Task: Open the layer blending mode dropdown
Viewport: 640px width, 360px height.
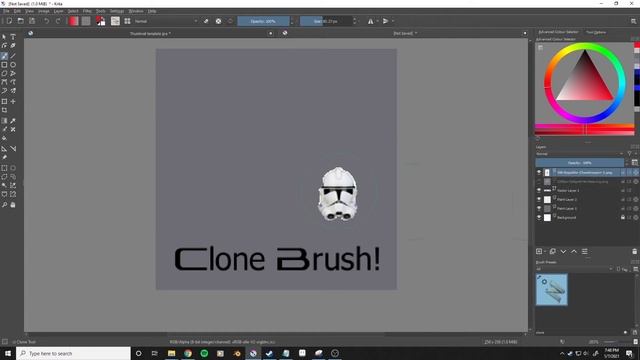Action: point(580,154)
